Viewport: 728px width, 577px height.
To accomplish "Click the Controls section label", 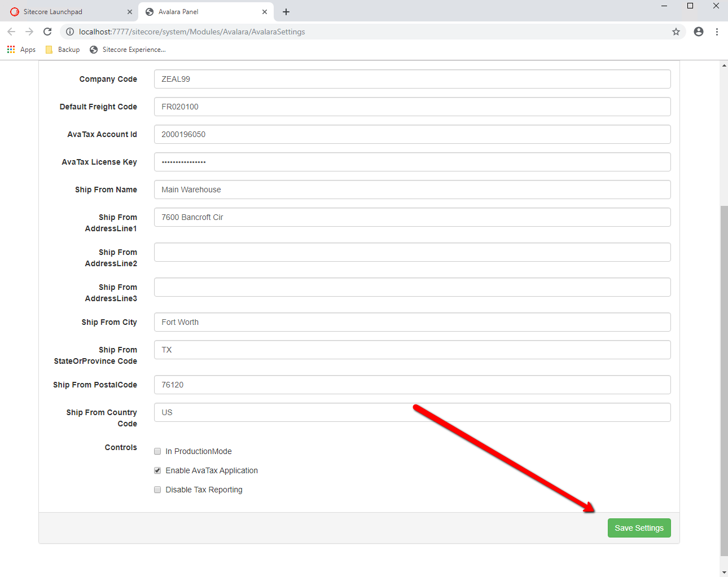I will pyautogui.click(x=121, y=447).
